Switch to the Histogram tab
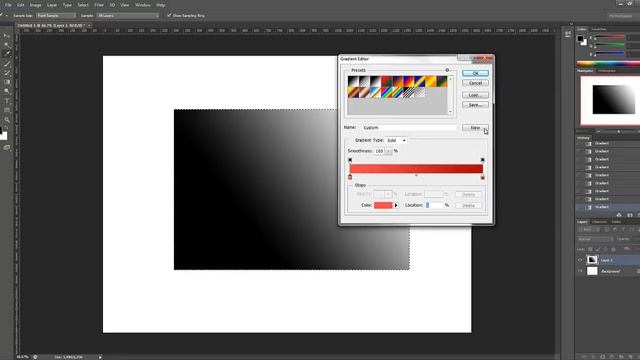The image size is (640, 360). pos(607,71)
